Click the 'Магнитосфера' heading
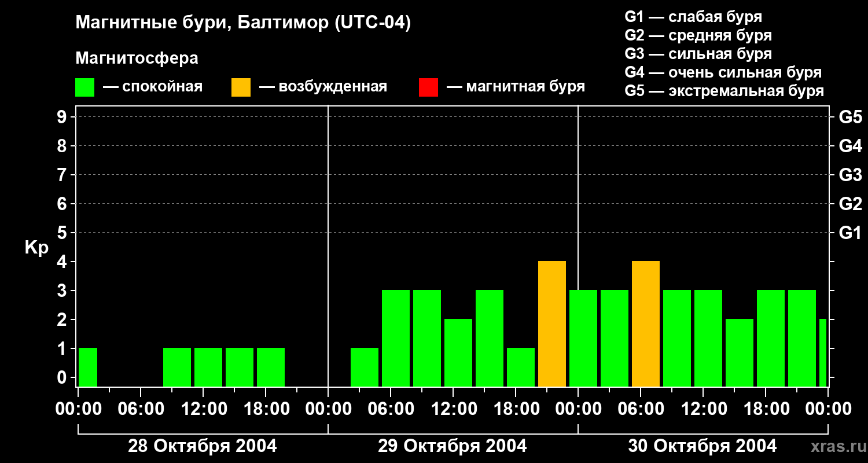The height and width of the screenshot is (463, 868). (137, 58)
